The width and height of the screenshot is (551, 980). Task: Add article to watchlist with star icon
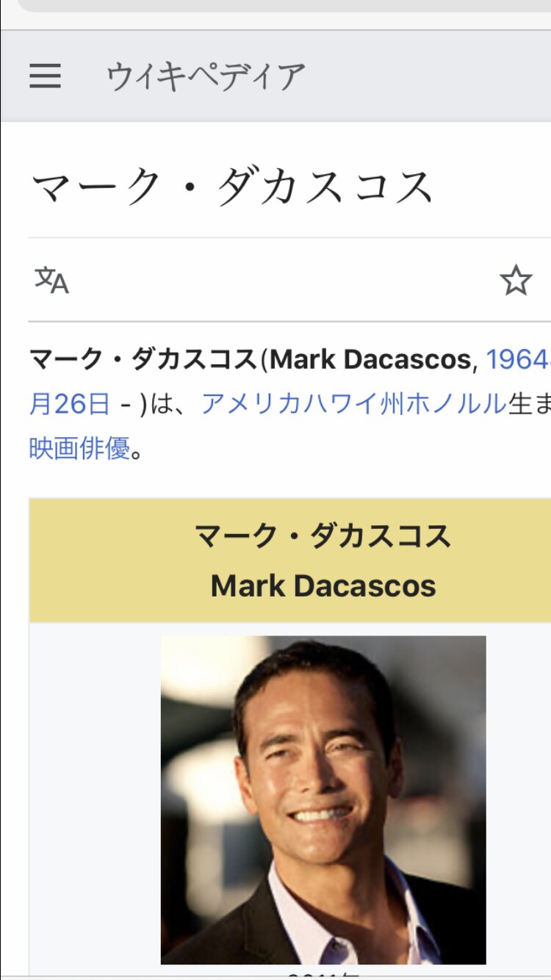tap(516, 280)
